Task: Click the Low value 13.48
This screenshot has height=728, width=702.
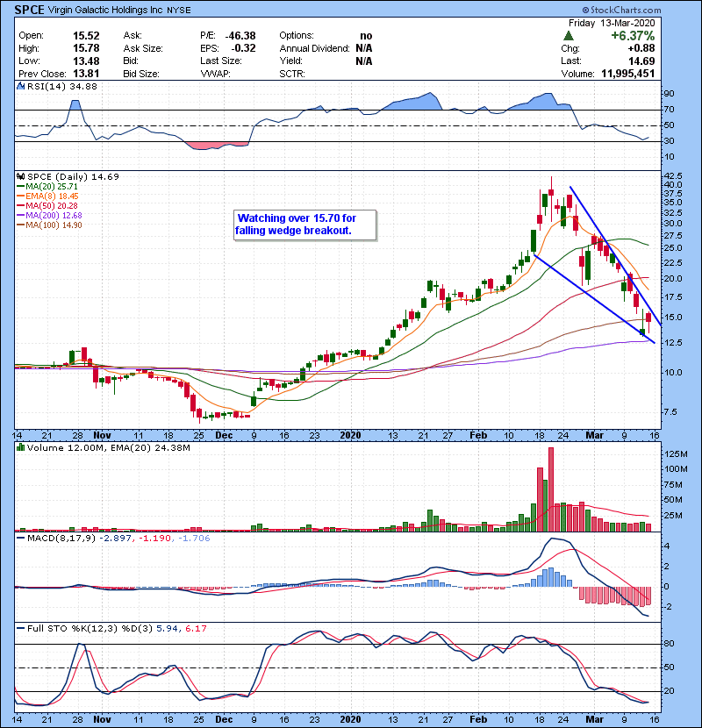Action: (x=86, y=61)
